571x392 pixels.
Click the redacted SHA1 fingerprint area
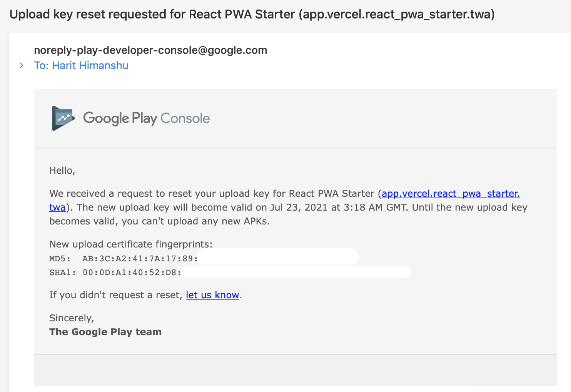pos(296,272)
